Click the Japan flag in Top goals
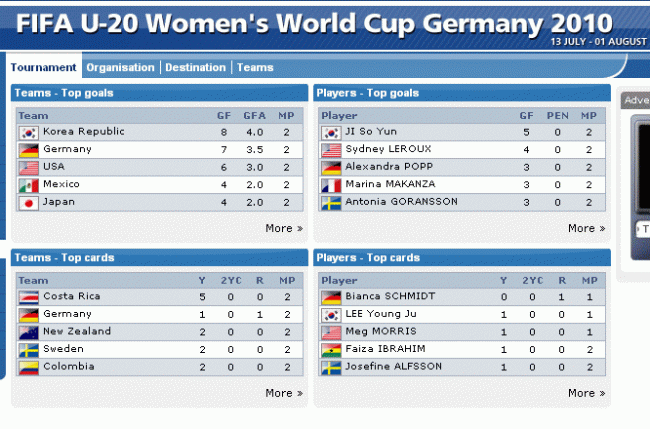Screen dimensions: 650x429 (28, 202)
